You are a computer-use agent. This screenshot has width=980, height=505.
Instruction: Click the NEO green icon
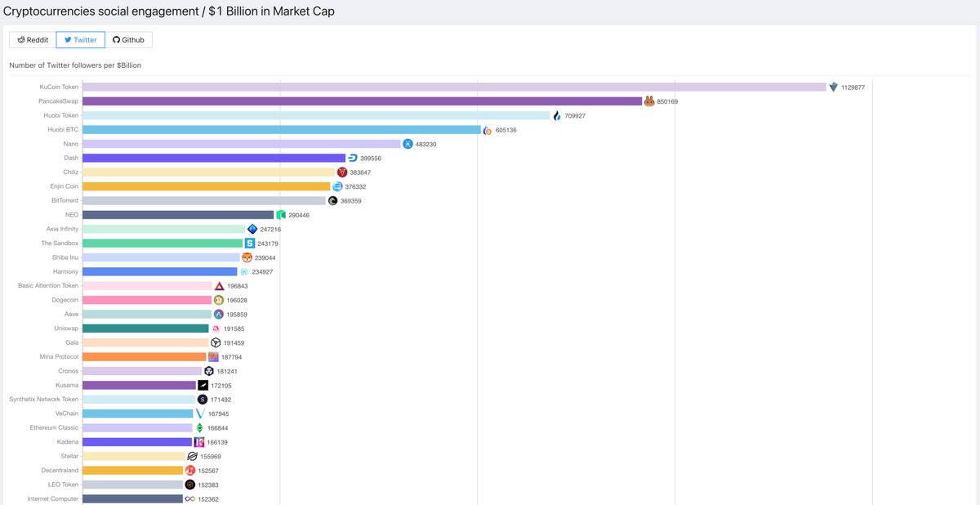[x=281, y=215]
